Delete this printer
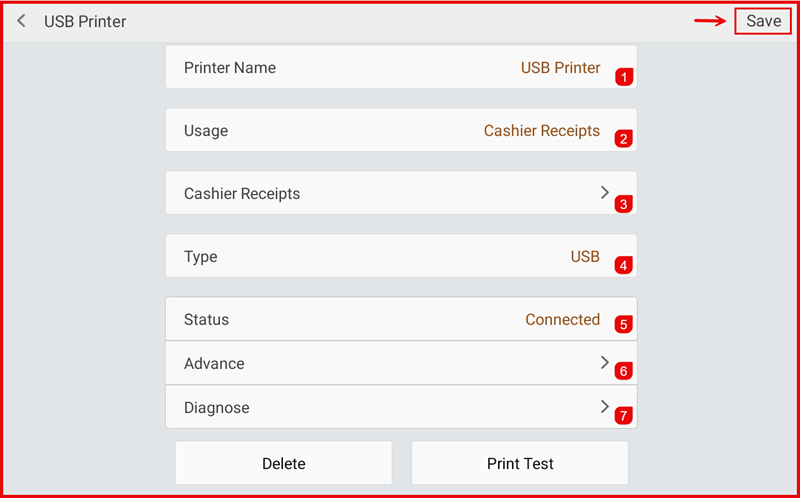 pyautogui.click(x=284, y=463)
